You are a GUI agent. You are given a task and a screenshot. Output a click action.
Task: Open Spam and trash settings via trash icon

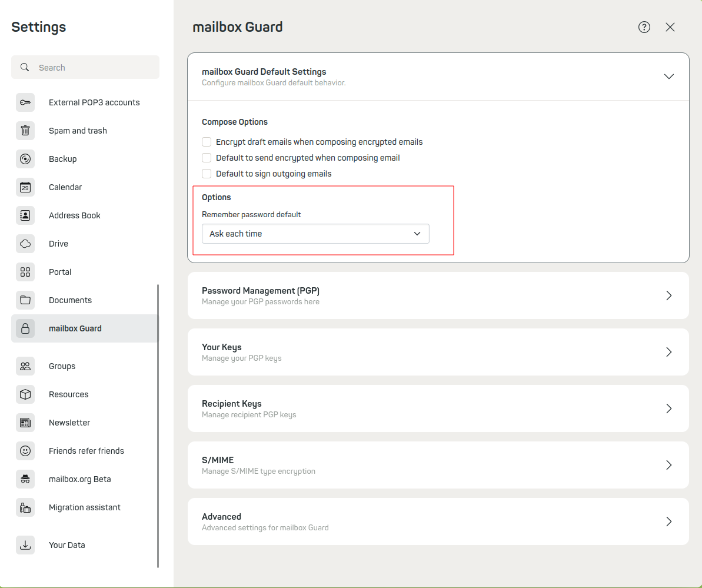pyautogui.click(x=25, y=131)
